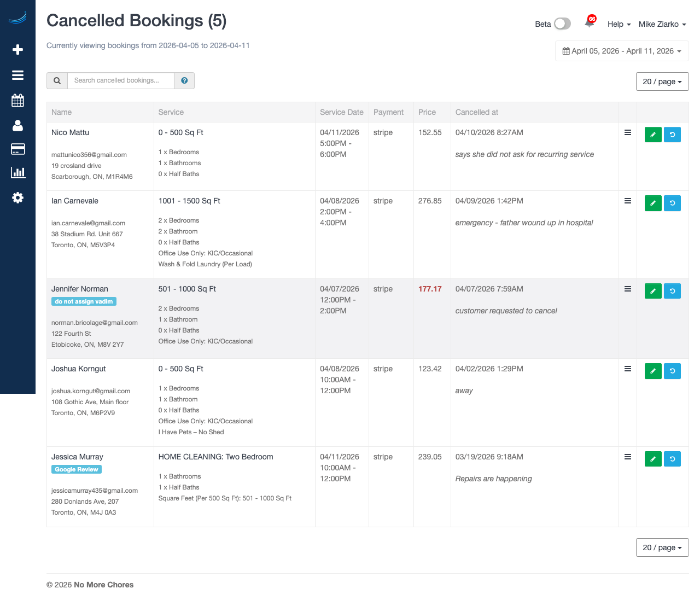This screenshot has height=606, width=700.
Task: Click the search help question mark icon
Action: [184, 80]
